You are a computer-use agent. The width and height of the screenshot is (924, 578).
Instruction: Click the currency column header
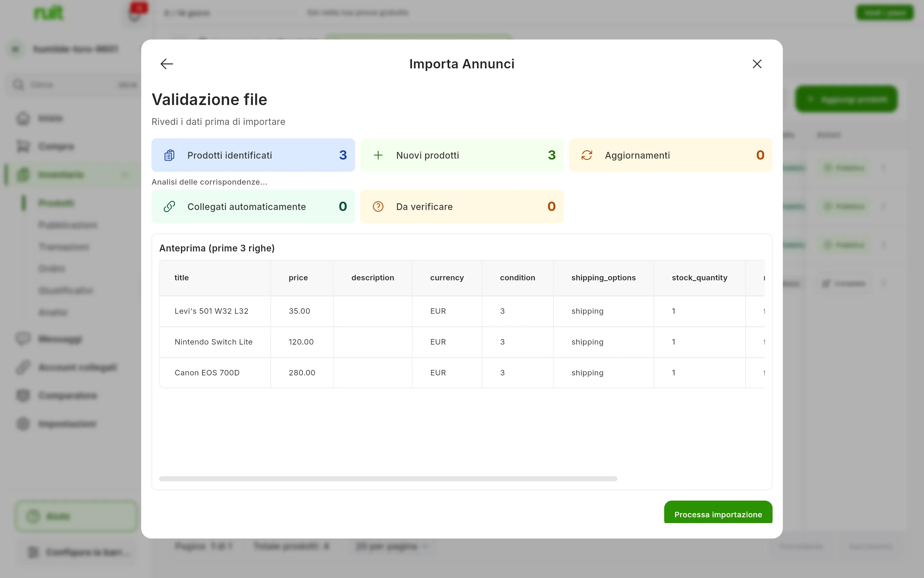click(x=447, y=278)
